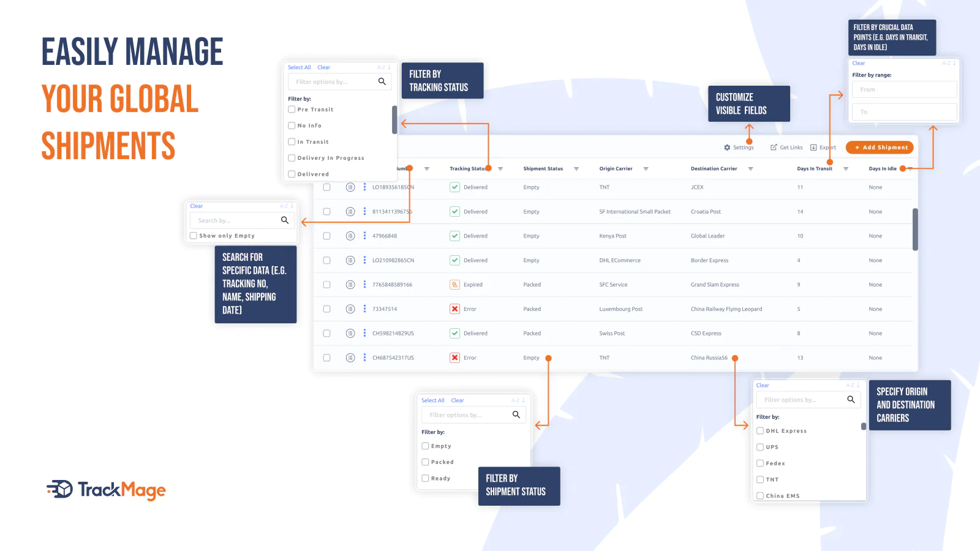This screenshot has height=551, width=980.
Task: Open Origin Carrier column filter
Action: (x=646, y=169)
